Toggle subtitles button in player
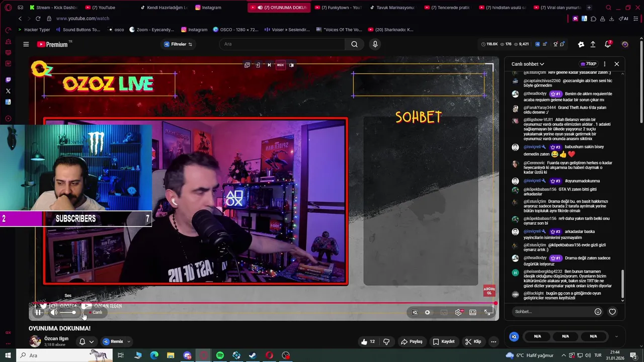The height and width of the screenshot is (362, 644). pyautogui.click(x=444, y=312)
